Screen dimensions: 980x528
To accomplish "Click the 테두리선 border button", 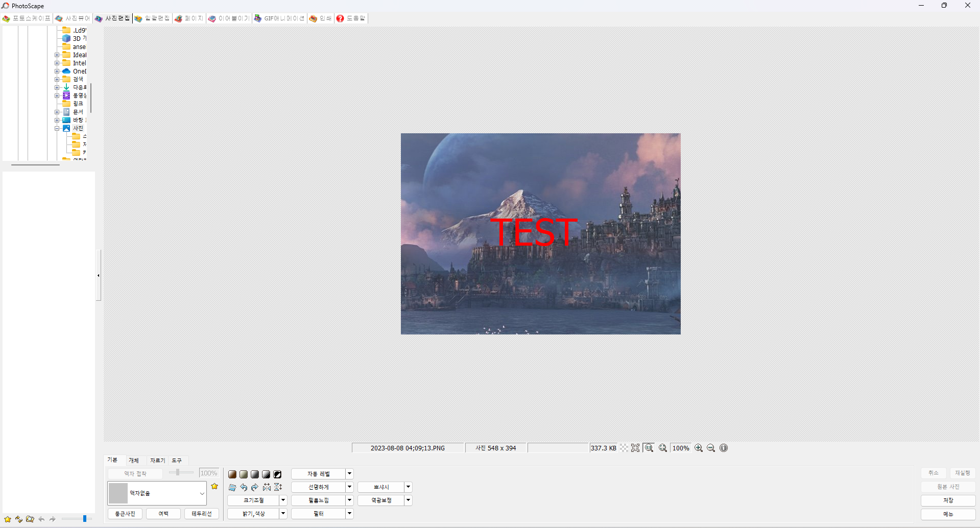I will (202, 514).
